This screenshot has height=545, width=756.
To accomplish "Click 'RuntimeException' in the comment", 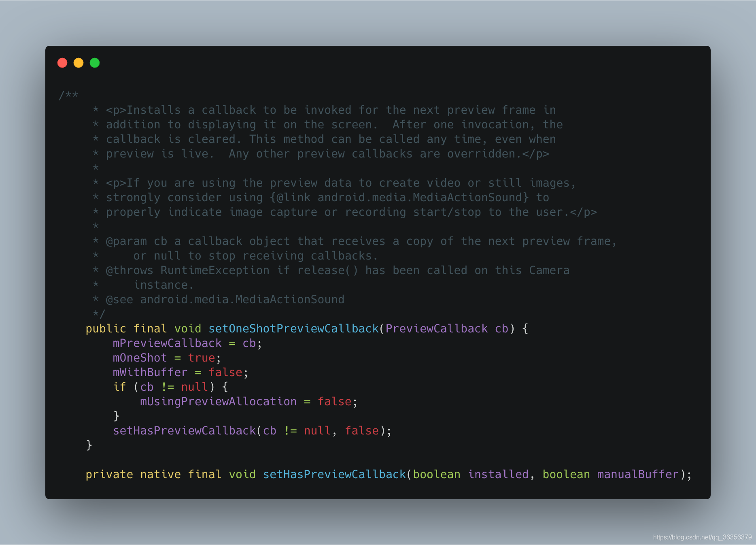I will click(x=215, y=270).
